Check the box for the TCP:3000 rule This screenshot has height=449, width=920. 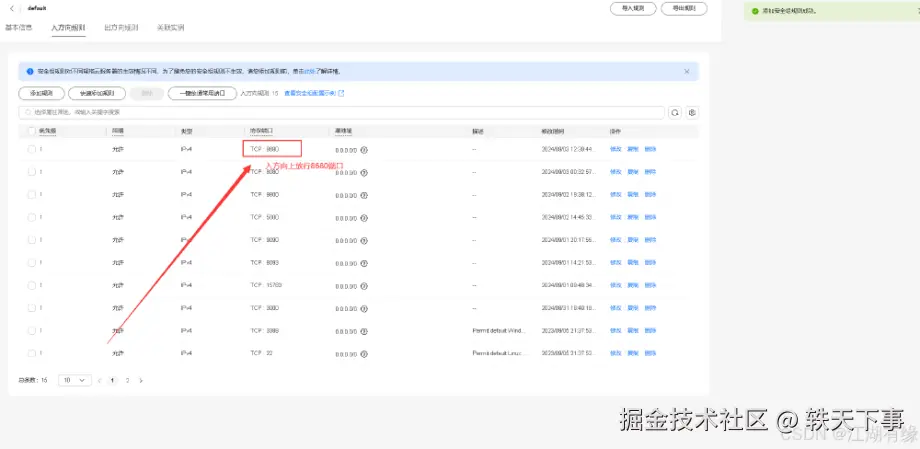coord(32,308)
